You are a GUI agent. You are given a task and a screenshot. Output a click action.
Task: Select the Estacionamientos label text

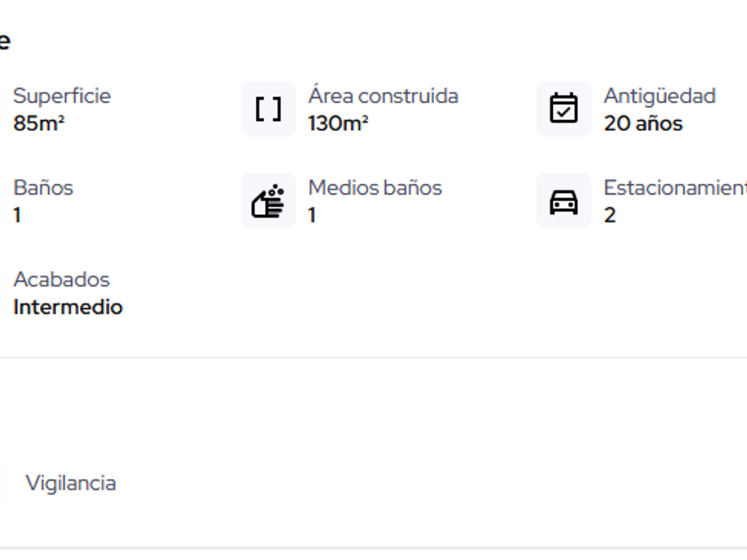pos(674,188)
